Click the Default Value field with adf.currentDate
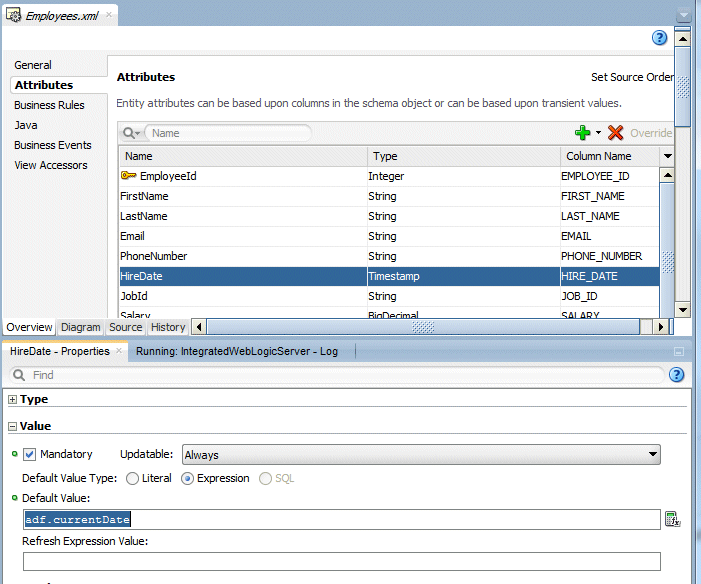This screenshot has width=701, height=584. coord(342,519)
